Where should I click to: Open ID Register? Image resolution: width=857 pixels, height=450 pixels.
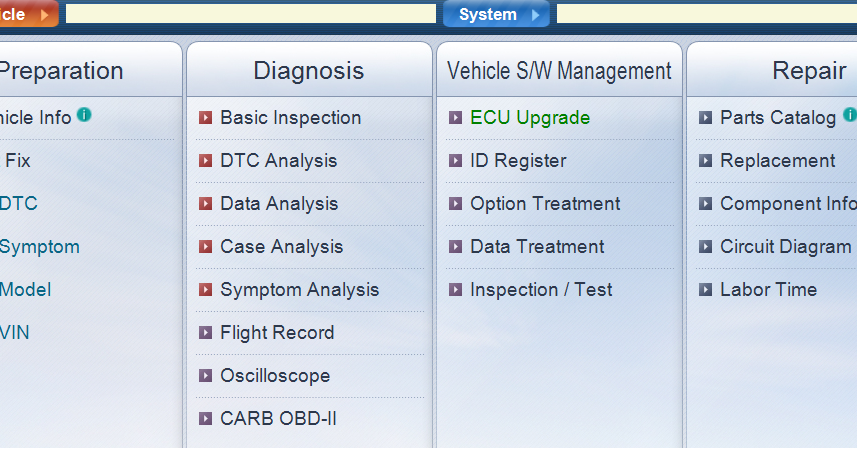pyautogui.click(x=518, y=161)
